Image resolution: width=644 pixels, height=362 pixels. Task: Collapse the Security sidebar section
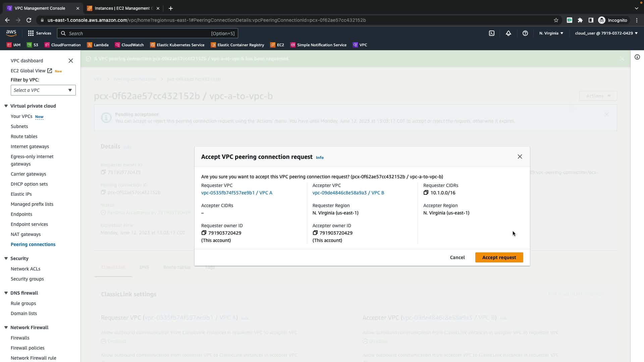pos(6,258)
